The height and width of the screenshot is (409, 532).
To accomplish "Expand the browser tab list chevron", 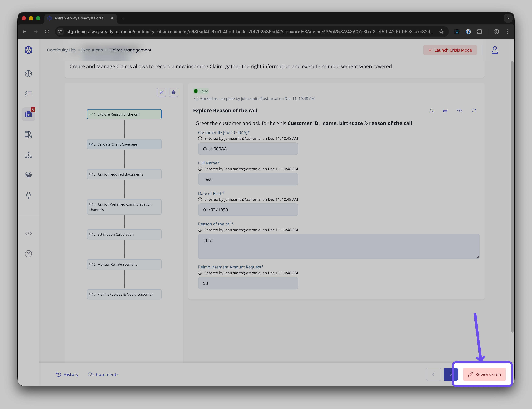I will 508,18.
